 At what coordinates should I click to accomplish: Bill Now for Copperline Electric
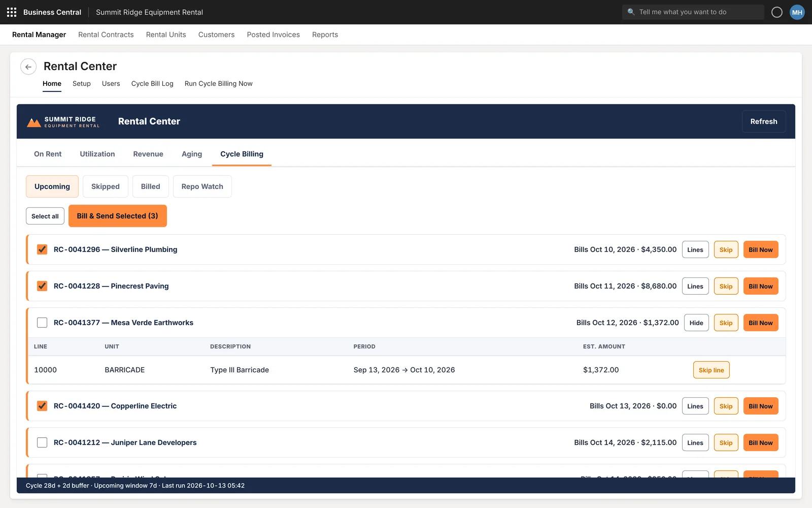tap(761, 406)
